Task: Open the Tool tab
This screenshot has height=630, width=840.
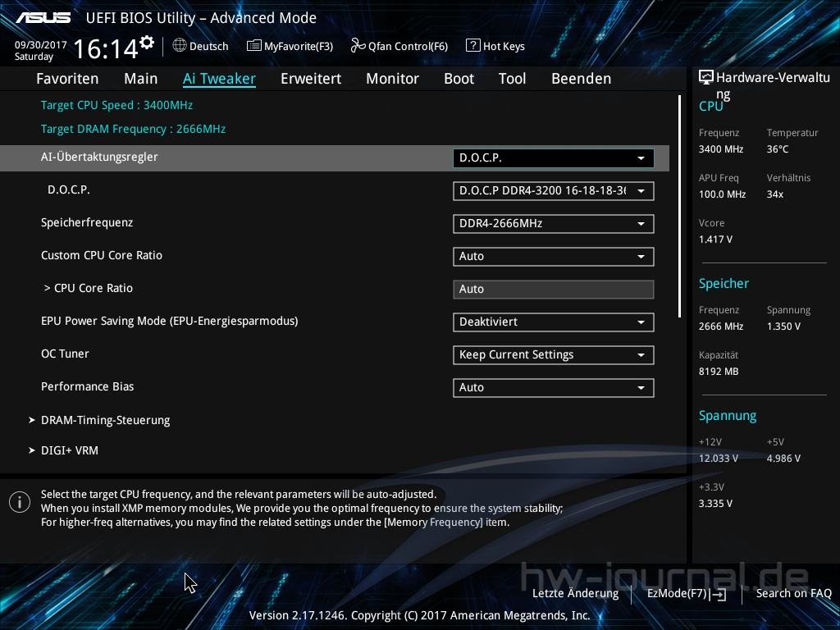Action: tap(512, 79)
